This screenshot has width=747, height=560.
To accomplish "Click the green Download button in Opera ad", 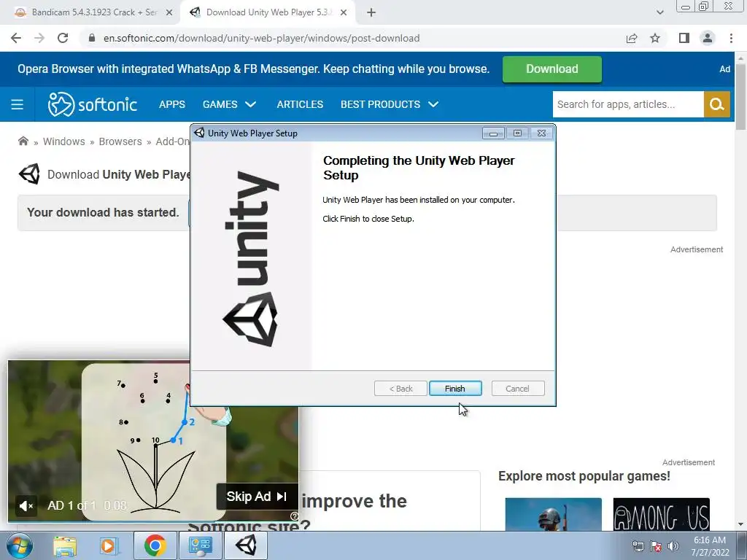I will click(551, 69).
